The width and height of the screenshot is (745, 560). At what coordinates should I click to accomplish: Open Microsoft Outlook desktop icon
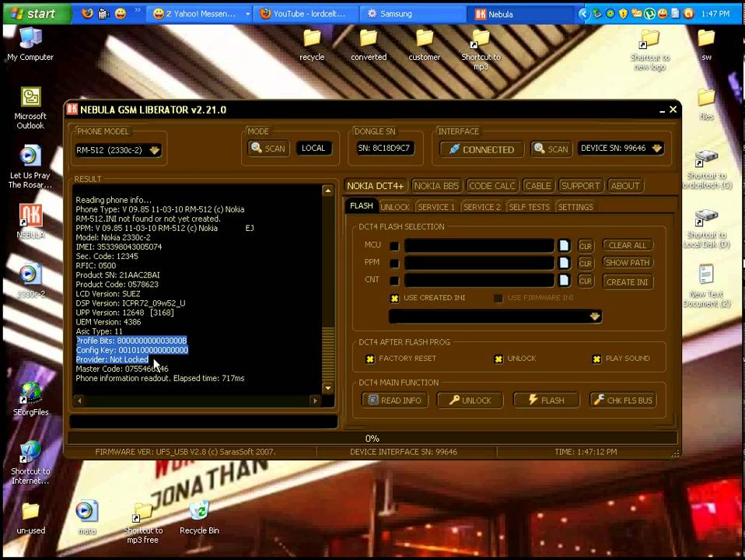point(30,108)
